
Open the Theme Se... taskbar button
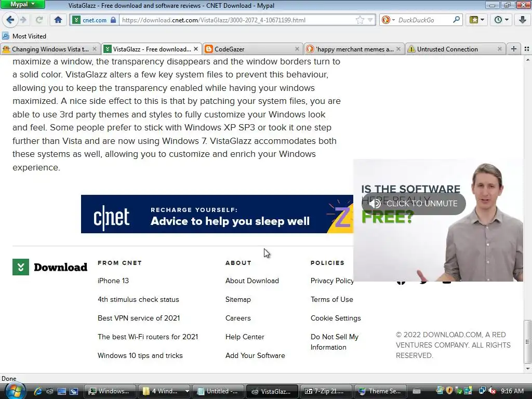click(380, 391)
